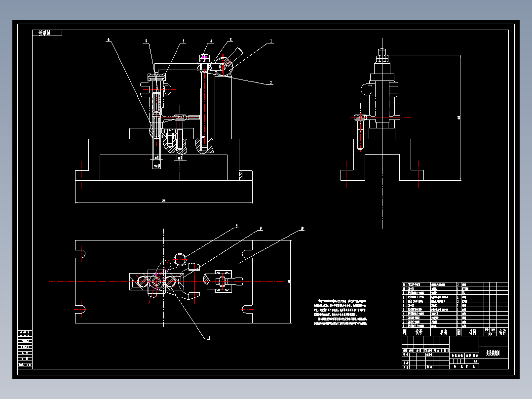This screenshot has width=532, height=399.
Task: Select part balloon number 6 at far left
Action: coord(109,40)
